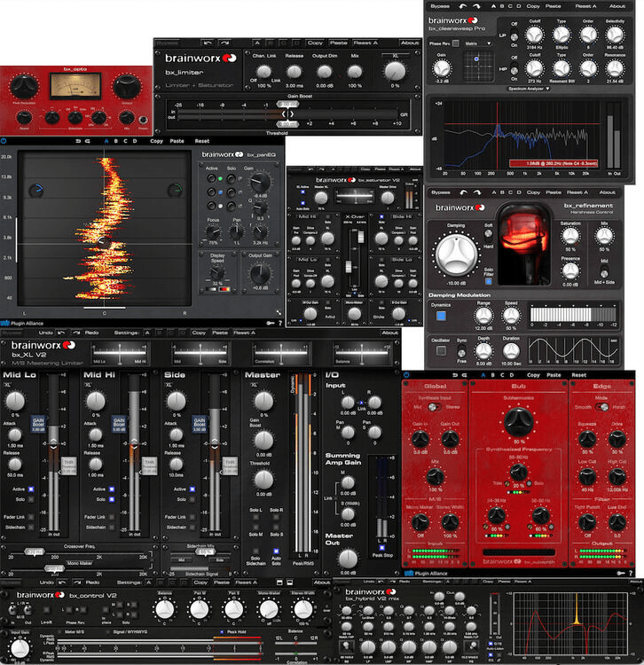Screen dimensions: 644x665
Task: Click the resize corner icon in bx_panEQ
Action: pos(279,313)
